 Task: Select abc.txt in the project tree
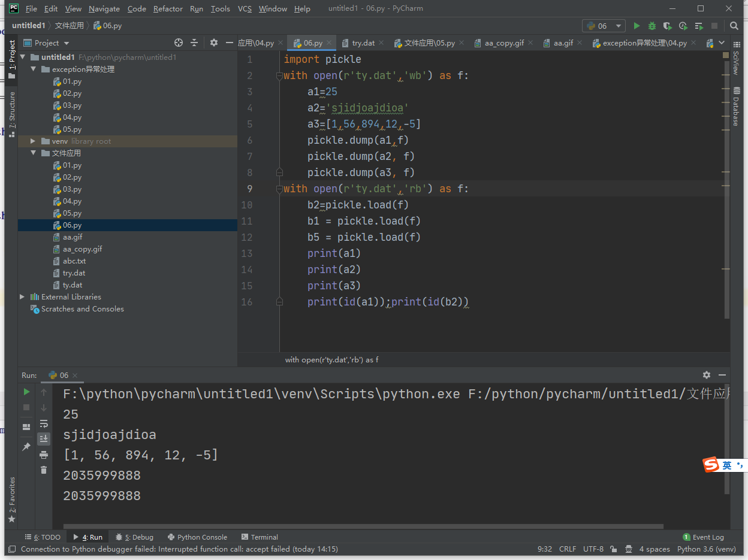74,261
